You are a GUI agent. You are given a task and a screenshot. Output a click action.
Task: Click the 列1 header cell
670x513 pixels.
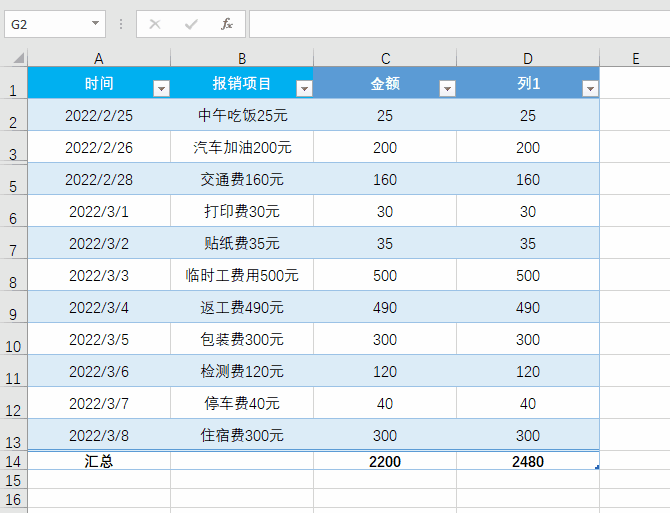[528, 83]
